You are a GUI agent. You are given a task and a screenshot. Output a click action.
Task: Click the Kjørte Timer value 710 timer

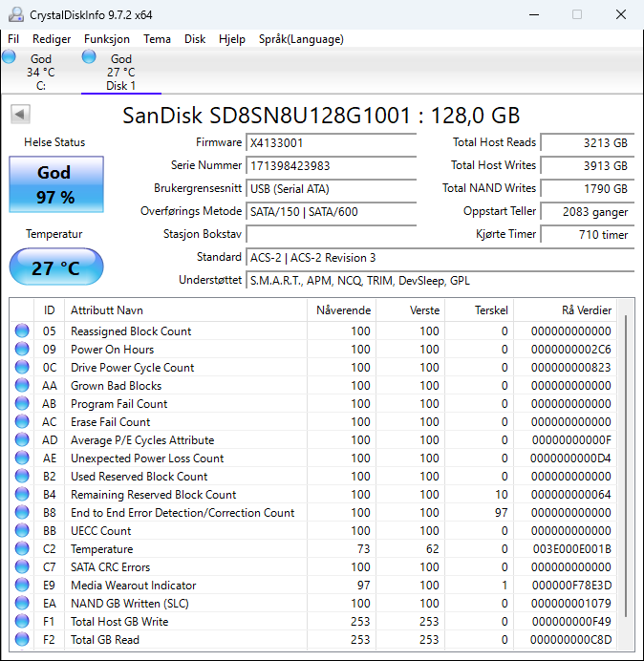[x=587, y=234]
